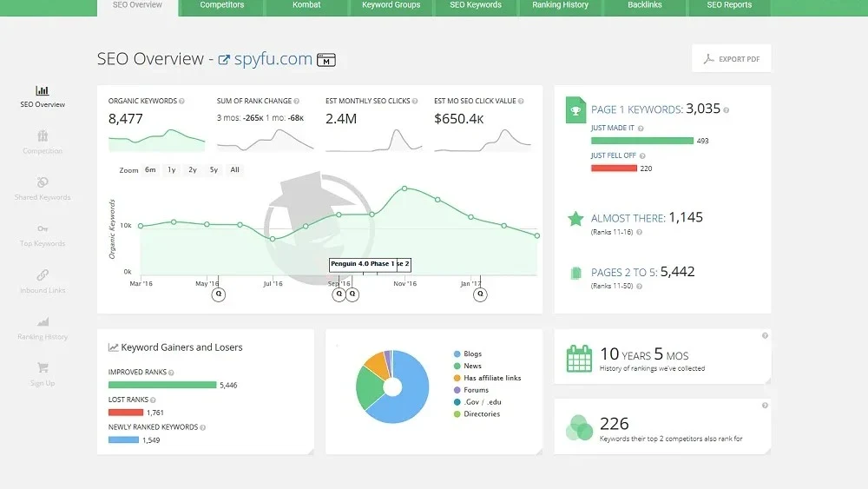Viewport: 868px width, 489px height.
Task: Open Shared Keywords sidebar icon
Action: point(43,182)
